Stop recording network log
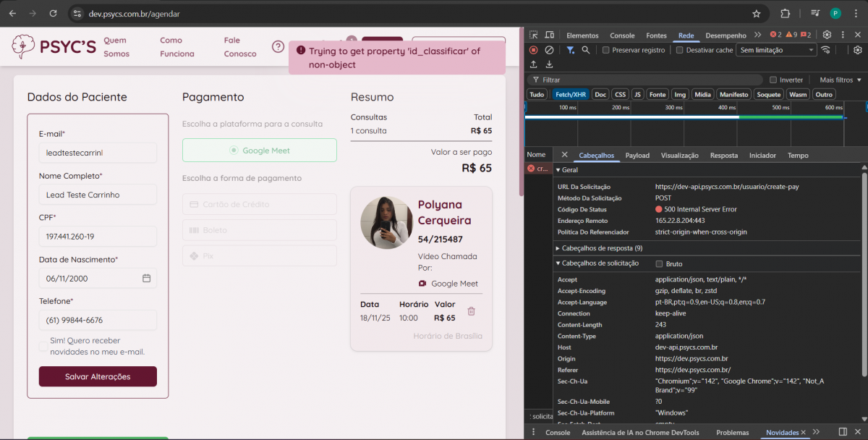The width and height of the screenshot is (868, 440). pos(534,50)
